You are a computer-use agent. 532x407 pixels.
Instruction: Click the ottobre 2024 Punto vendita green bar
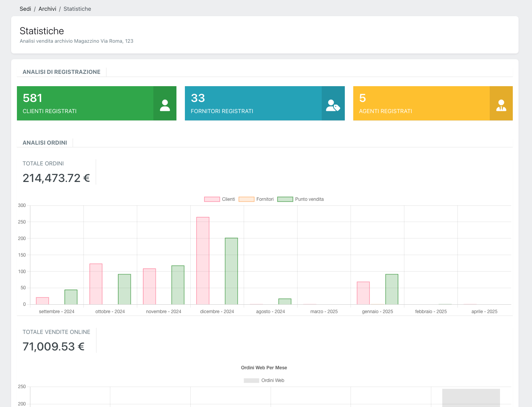pyautogui.click(x=125, y=289)
